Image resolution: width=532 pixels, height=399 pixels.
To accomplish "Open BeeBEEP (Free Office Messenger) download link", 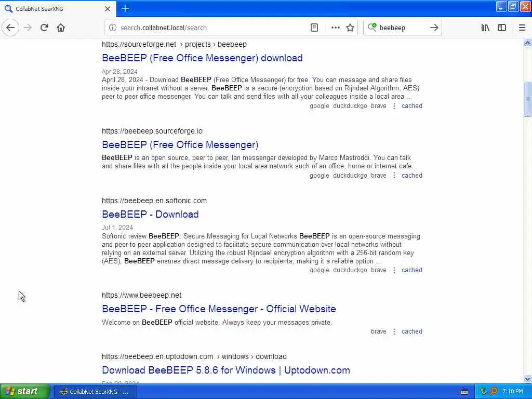I will tap(202, 58).
